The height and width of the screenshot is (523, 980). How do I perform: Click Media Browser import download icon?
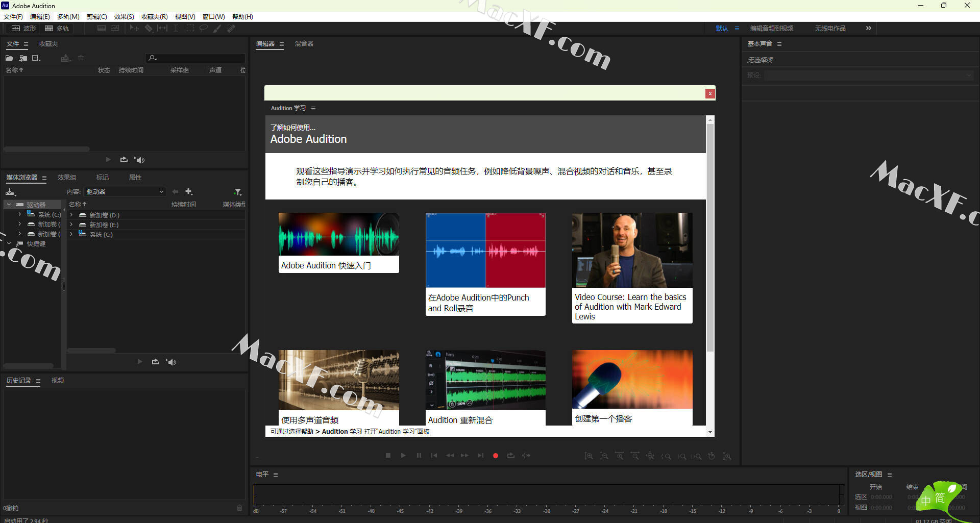click(11, 192)
